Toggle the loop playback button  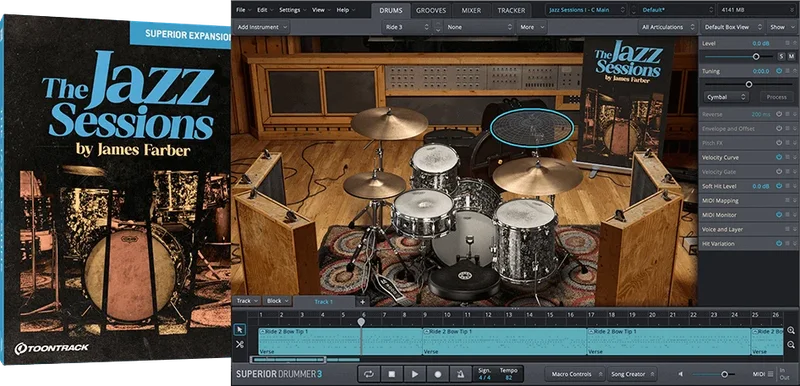[368, 374]
